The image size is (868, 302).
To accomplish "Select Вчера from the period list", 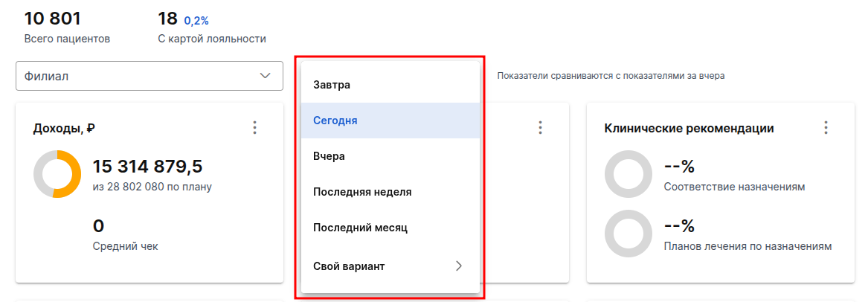I will click(390, 156).
